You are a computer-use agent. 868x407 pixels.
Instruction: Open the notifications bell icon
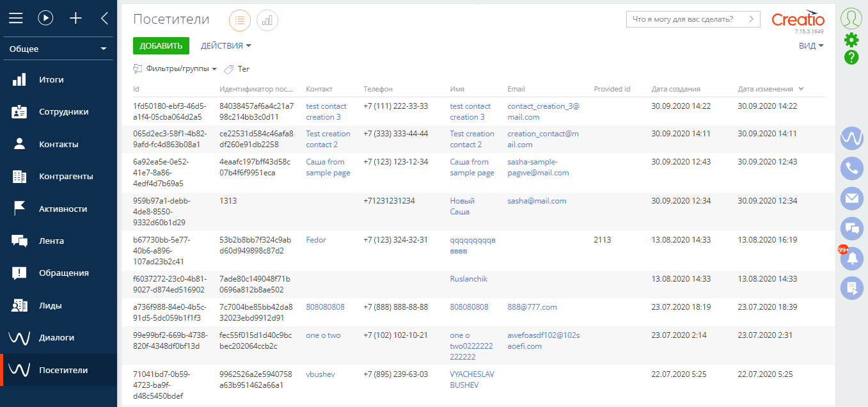(851, 259)
